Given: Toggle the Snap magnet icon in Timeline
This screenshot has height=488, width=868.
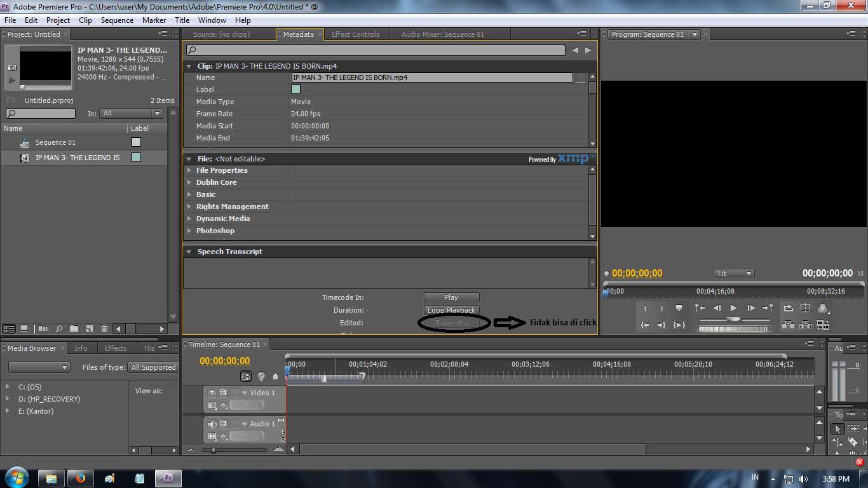Looking at the screenshot, I should pyautogui.click(x=246, y=376).
